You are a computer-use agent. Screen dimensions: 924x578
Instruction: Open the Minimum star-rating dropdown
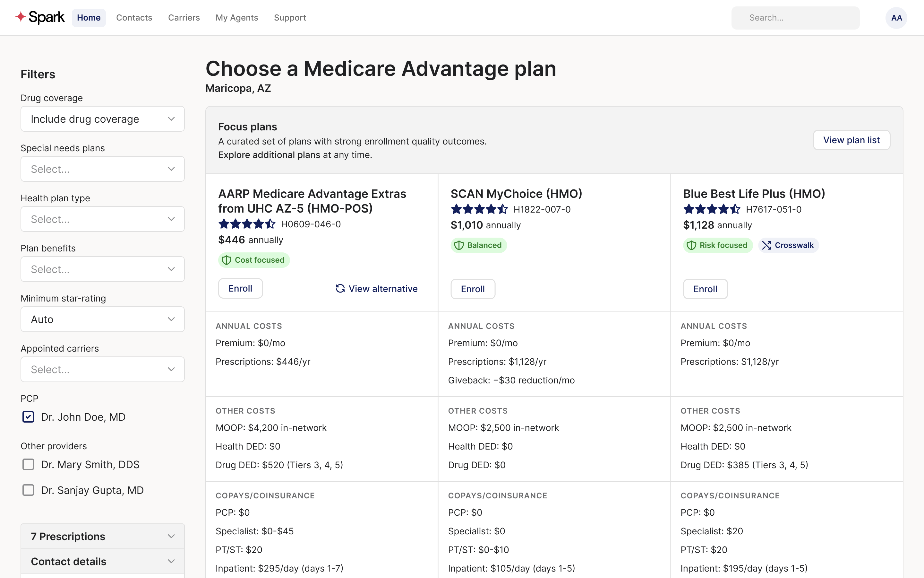[x=103, y=319]
